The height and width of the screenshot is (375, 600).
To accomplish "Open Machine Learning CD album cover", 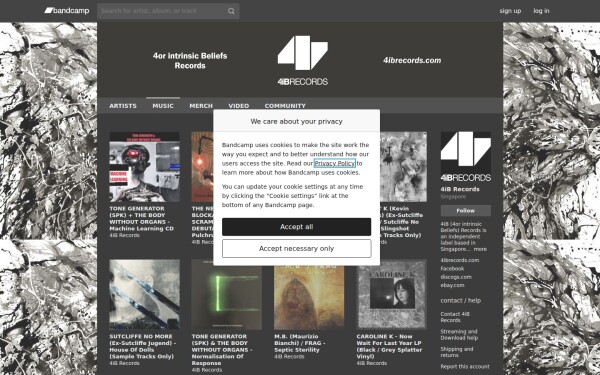I will pyautogui.click(x=144, y=167).
